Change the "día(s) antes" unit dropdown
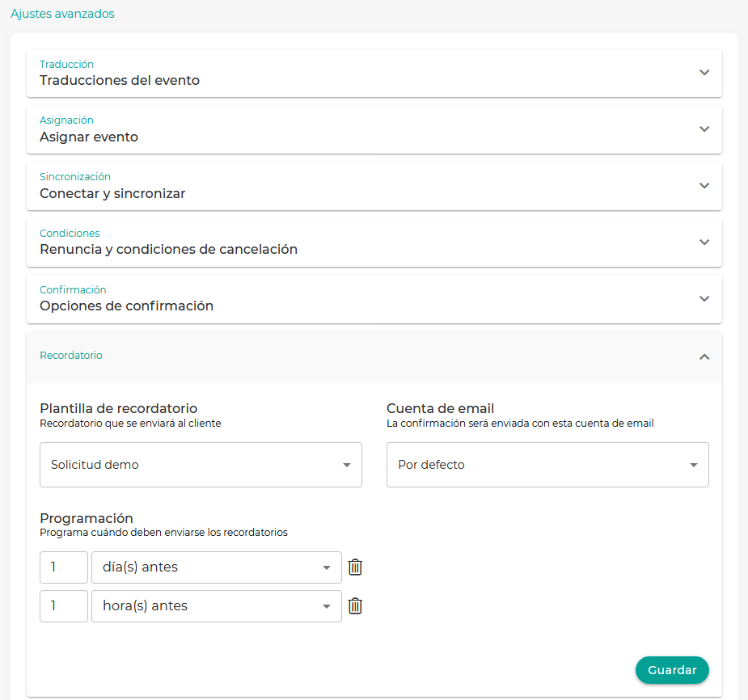The height and width of the screenshot is (700, 748). (x=217, y=567)
